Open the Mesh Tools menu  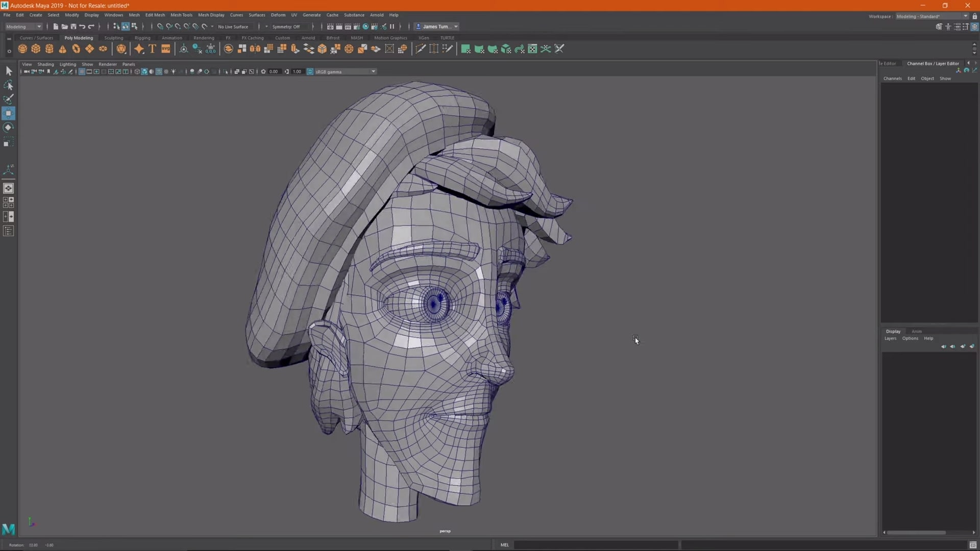tap(181, 15)
